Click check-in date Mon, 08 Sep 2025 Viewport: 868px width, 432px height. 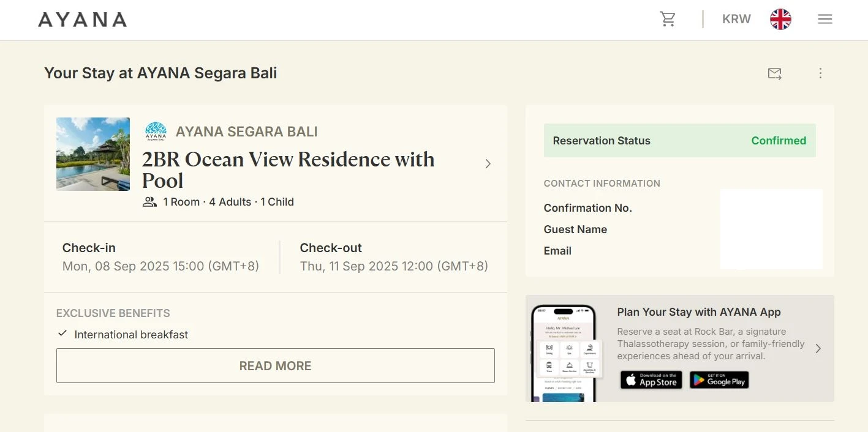coord(160,266)
